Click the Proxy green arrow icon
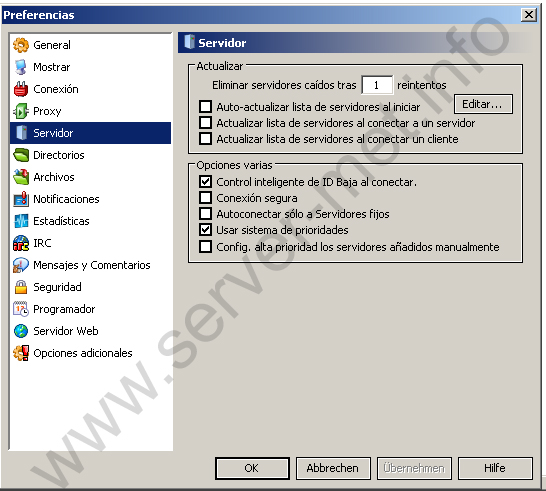Screen dimensions: 546x491 (x=21, y=111)
